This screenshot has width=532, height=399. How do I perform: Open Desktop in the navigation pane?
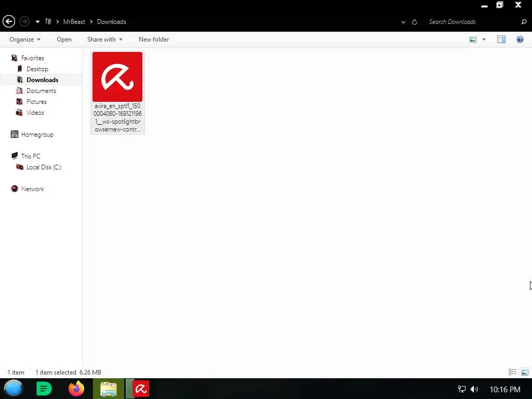coord(37,69)
